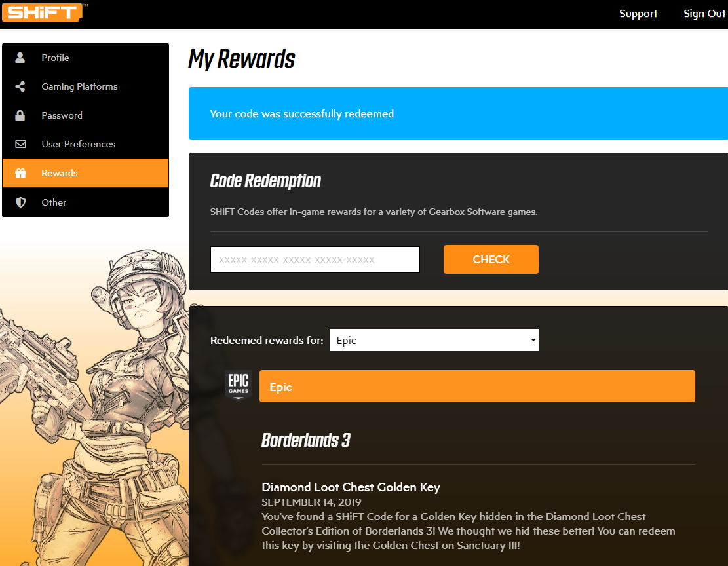Image resolution: width=728 pixels, height=566 pixels.
Task: Click Sign Out in the header
Action: click(x=704, y=14)
